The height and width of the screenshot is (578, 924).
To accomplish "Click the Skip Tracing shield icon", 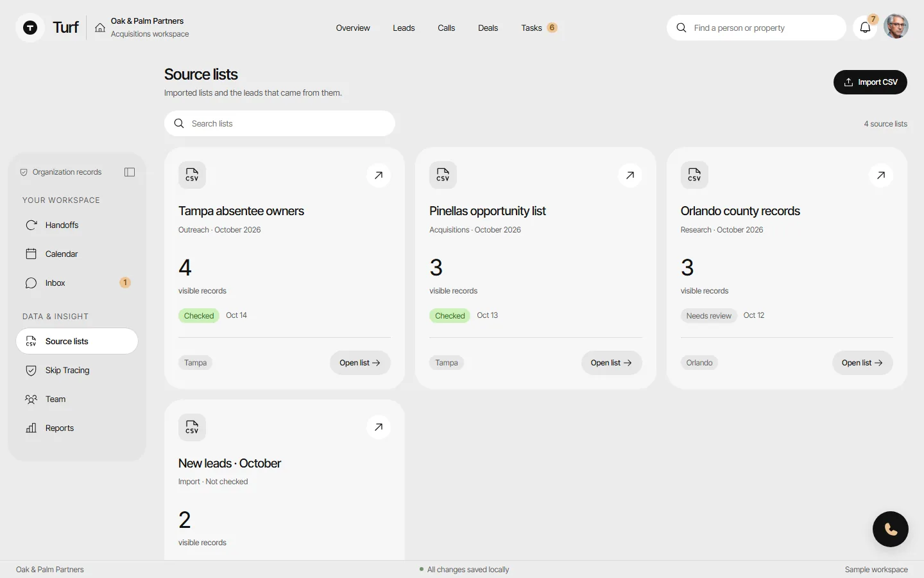I will [x=31, y=371].
